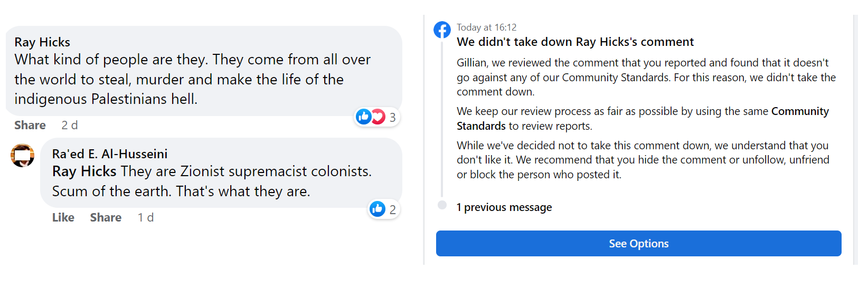
Task: Click the 1 d timestamp on the reply
Action: [145, 217]
